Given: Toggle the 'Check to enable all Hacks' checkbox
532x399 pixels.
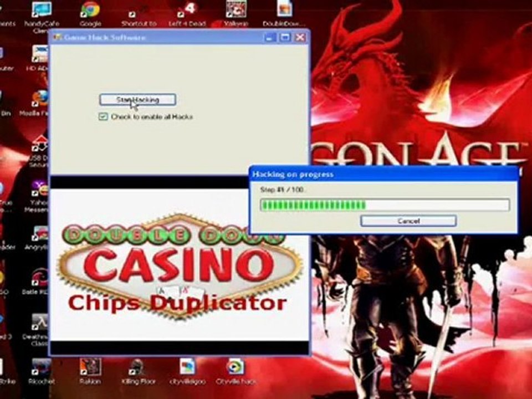Looking at the screenshot, I should 103,117.
